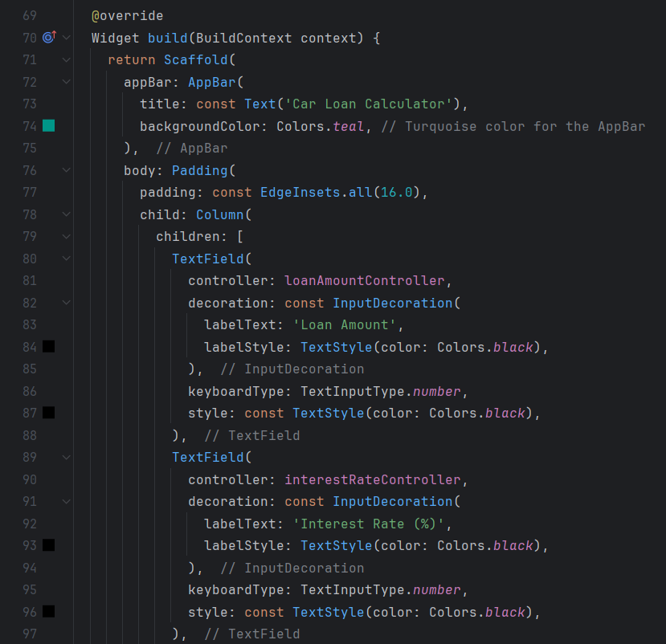Image resolution: width=666 pixels, height=644 pixels.
Task: Click the teal color swatch on line 74
Action: click(49, 125)
